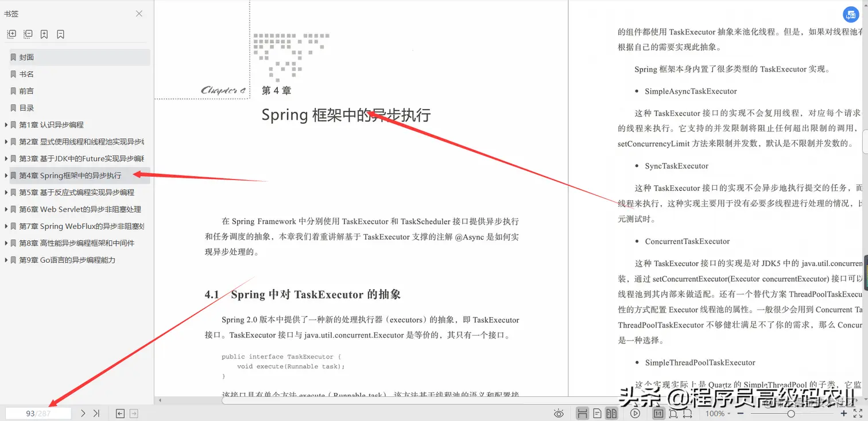This screenshot has height=421, width=868.
Task: Click the ConcurrentTaskExecutor bullet text
Action: coord(687,241)
